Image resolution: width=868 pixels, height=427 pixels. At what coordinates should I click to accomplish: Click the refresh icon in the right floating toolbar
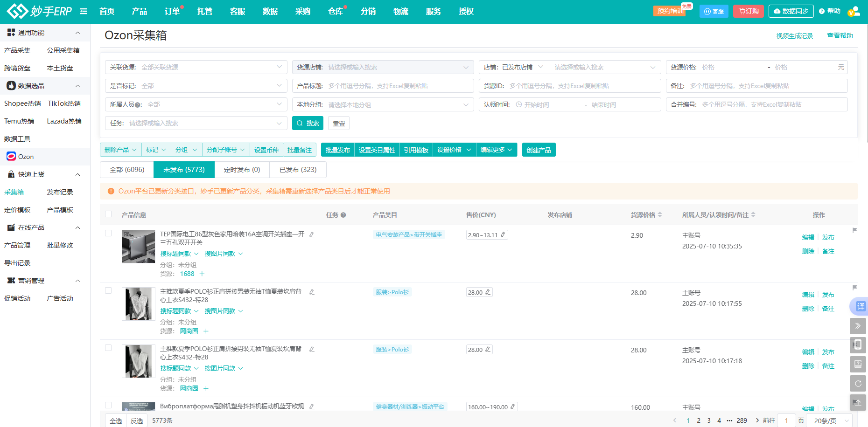pyautogui.click(x=858, y=384)
